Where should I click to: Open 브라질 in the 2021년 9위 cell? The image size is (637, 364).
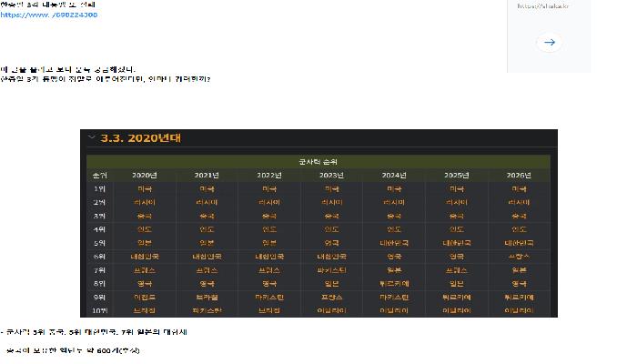coord(207,298)
